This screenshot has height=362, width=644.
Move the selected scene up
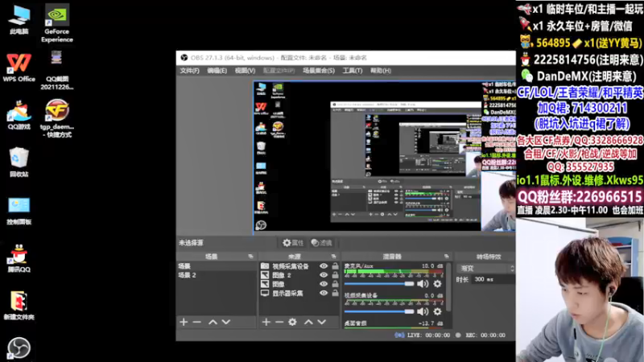coord(213,323)
